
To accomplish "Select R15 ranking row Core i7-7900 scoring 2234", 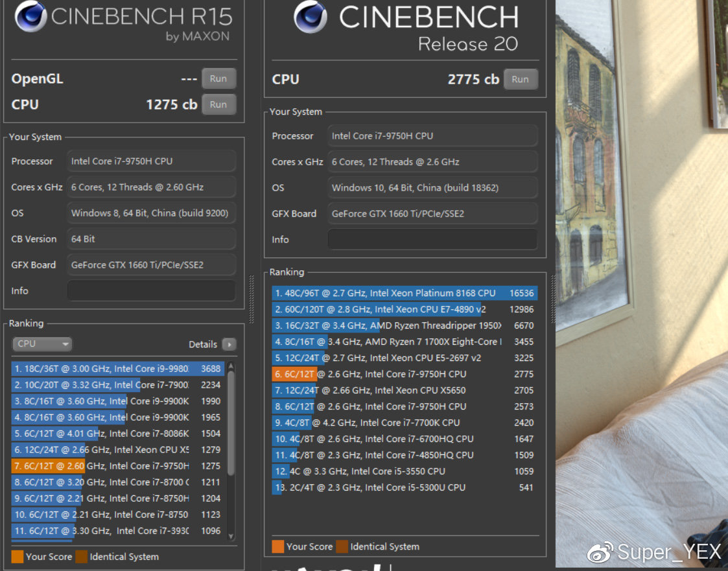I will click(118, 385).
